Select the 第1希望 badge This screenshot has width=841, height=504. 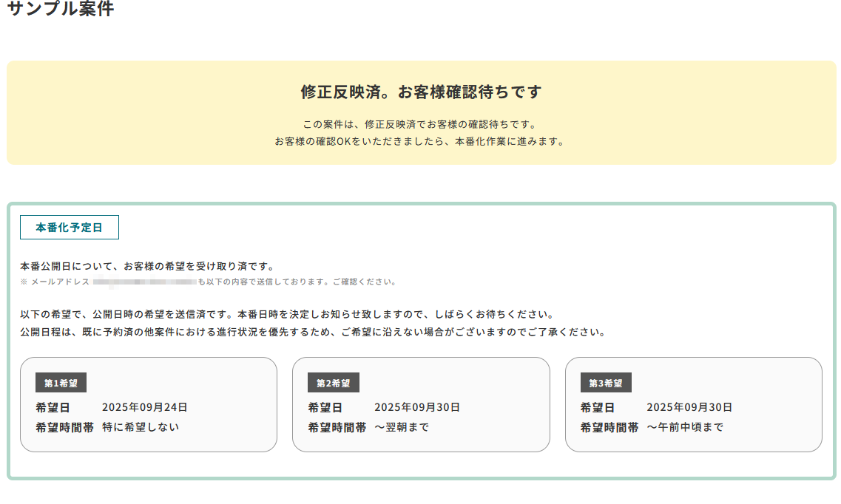[x=61, y=383]
